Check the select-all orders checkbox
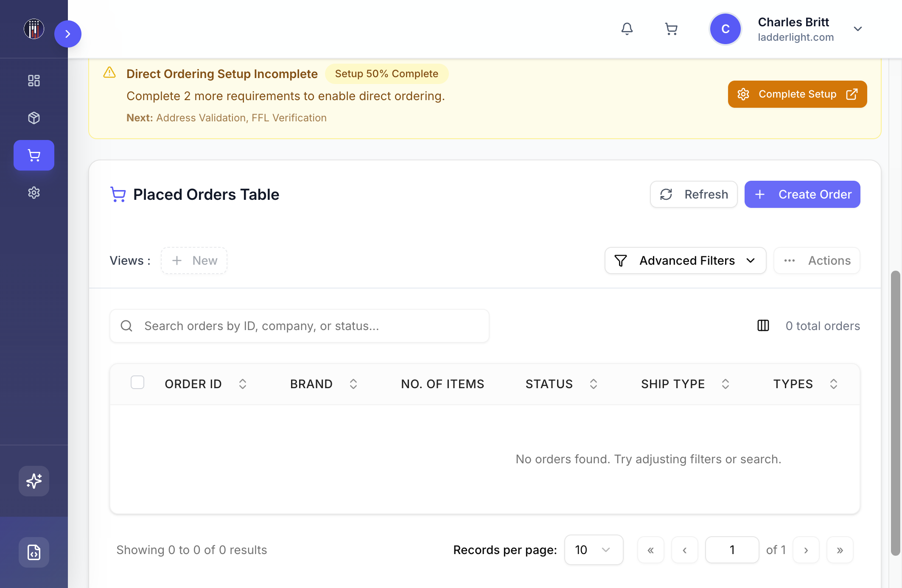Image resolution: width=902 pixels, height=588 pixels. click(x=137, y=383)
